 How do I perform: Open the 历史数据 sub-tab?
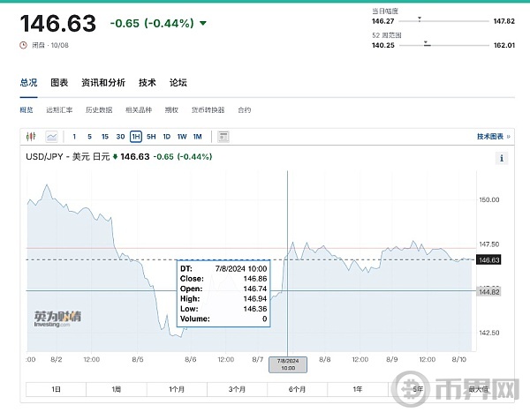coord(99,110)
